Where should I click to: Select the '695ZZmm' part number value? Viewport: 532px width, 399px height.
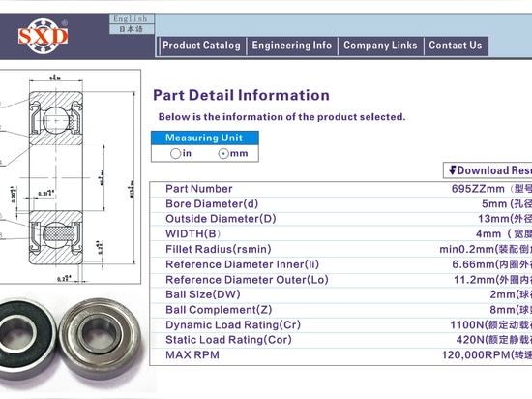pyautogui.click(x=478, y=189)
